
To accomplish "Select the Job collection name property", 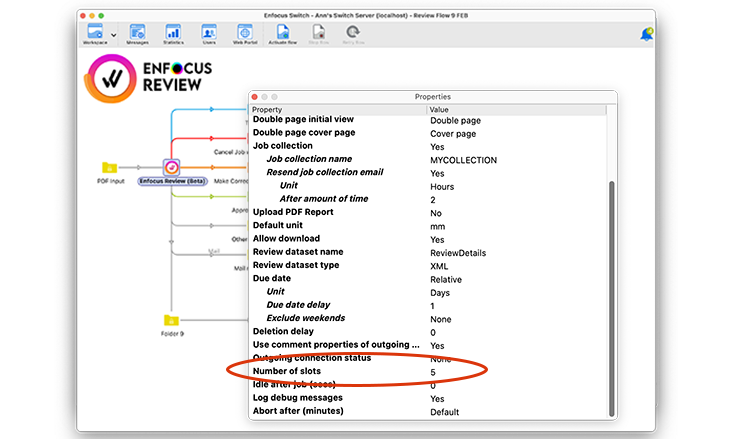I will 309,159.
